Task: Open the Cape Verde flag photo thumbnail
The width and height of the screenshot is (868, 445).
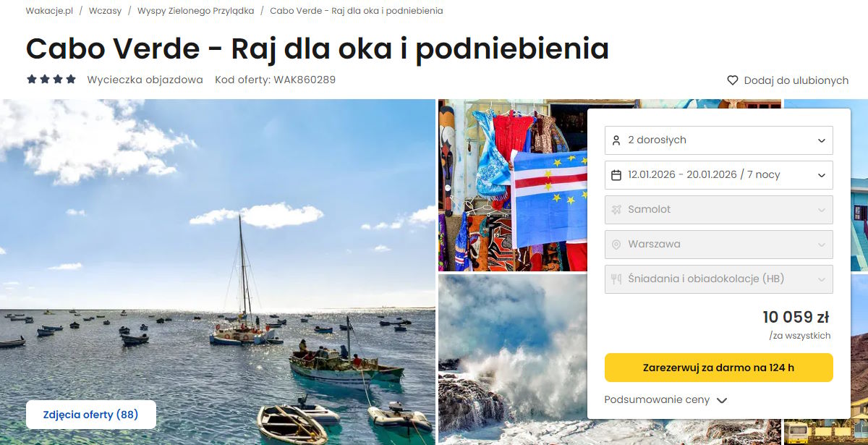Action: point(512,185)
